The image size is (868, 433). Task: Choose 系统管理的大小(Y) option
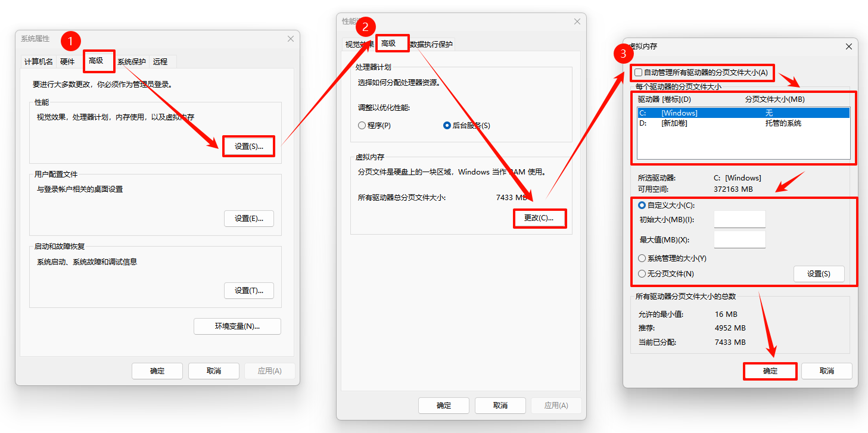click(642, 258)
